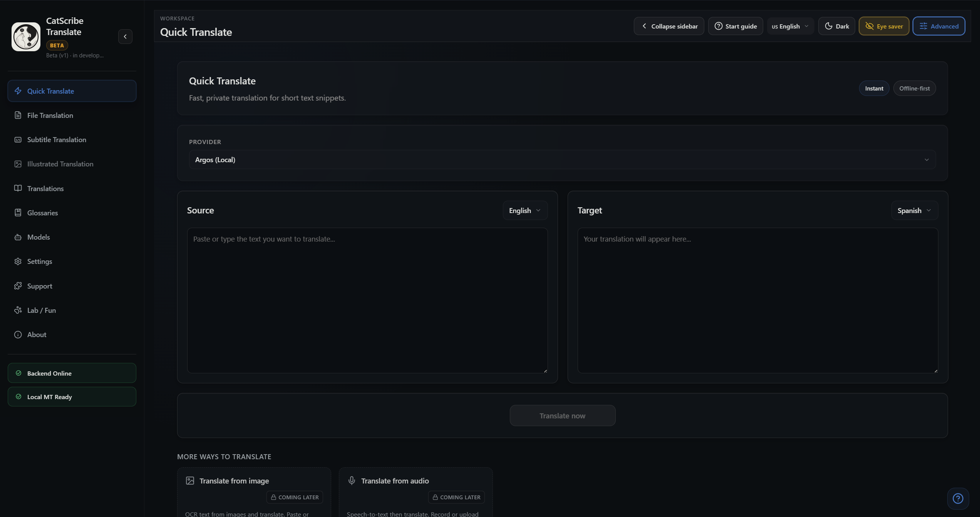The height and width of the screenshot is (517, 980).
Task: Click the Subtitle Translation caption icon
Action: coord(18,139)
